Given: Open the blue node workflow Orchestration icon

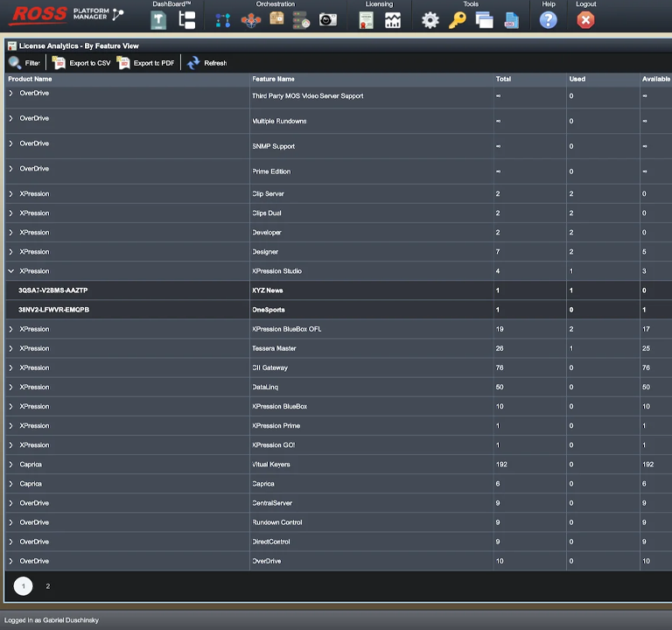Looking at the screenshot, I should pos(223,20).
